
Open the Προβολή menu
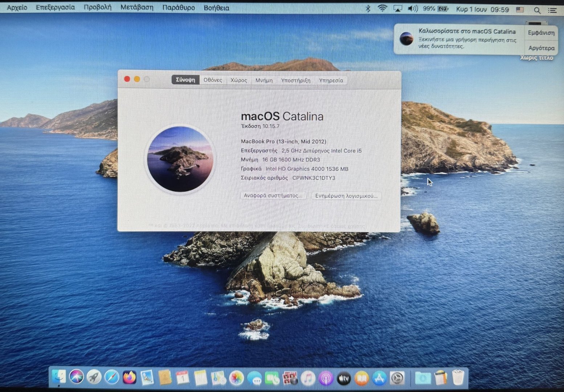[x=98, y=7]
